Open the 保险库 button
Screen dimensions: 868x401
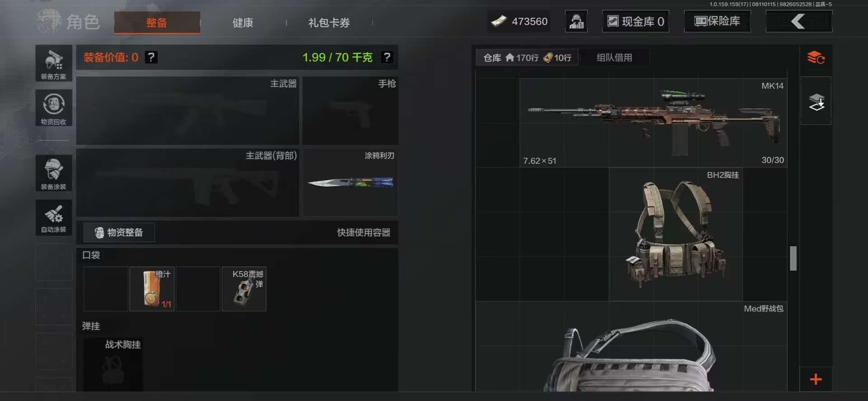pos(717,21)
